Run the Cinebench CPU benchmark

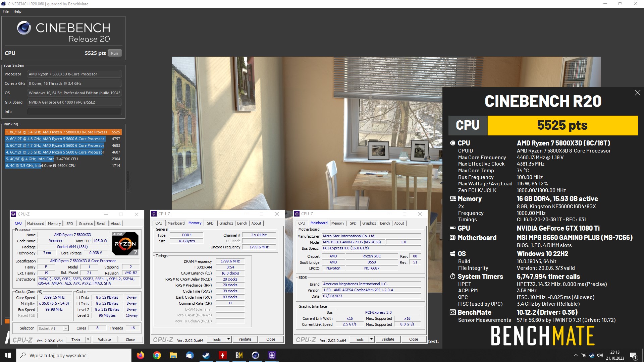click(114, 53)
